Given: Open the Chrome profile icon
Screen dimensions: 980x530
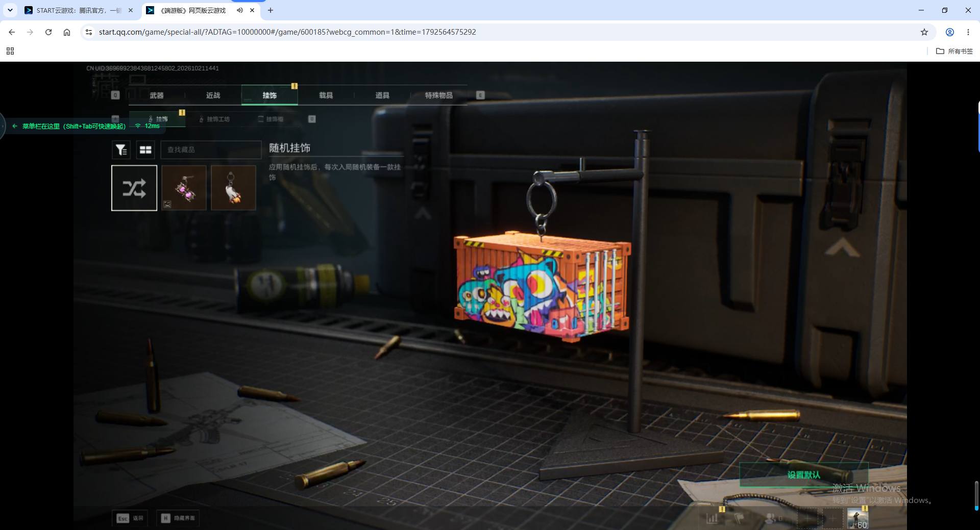Looking at the screenshot, I should (950, 32).
